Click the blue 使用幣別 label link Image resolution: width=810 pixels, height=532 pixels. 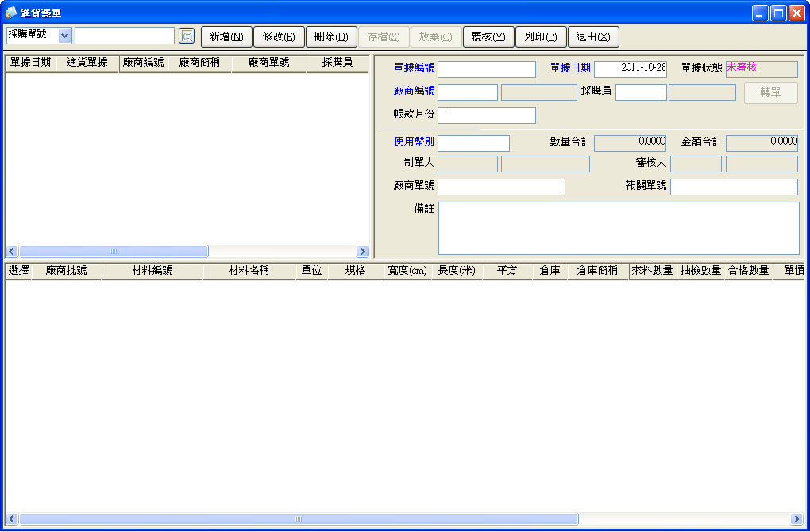(414, 141)
